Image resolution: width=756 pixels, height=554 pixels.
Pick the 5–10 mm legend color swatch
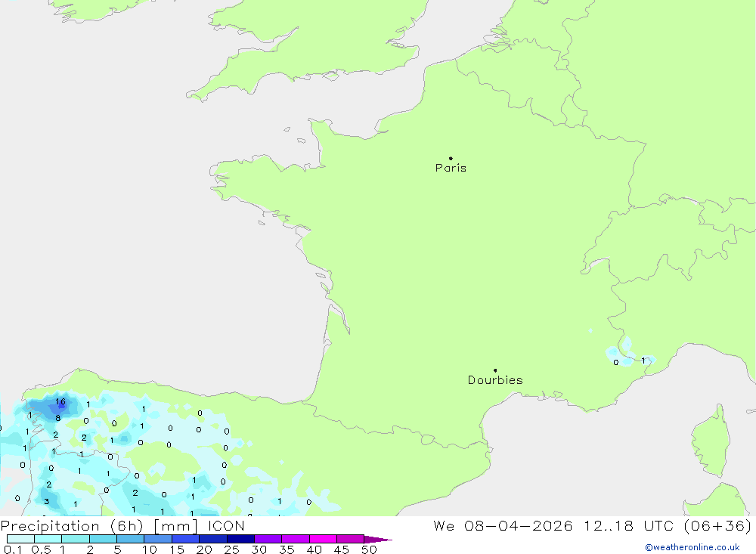tap(131, 539)
